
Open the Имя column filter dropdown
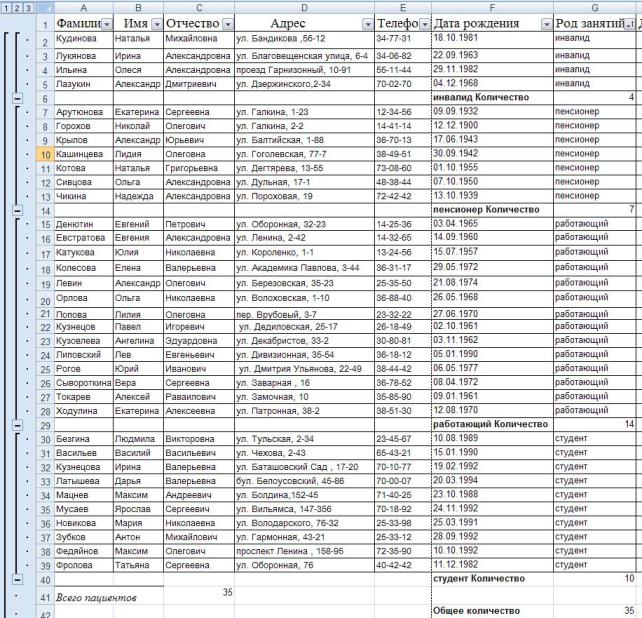coord(157,25)
